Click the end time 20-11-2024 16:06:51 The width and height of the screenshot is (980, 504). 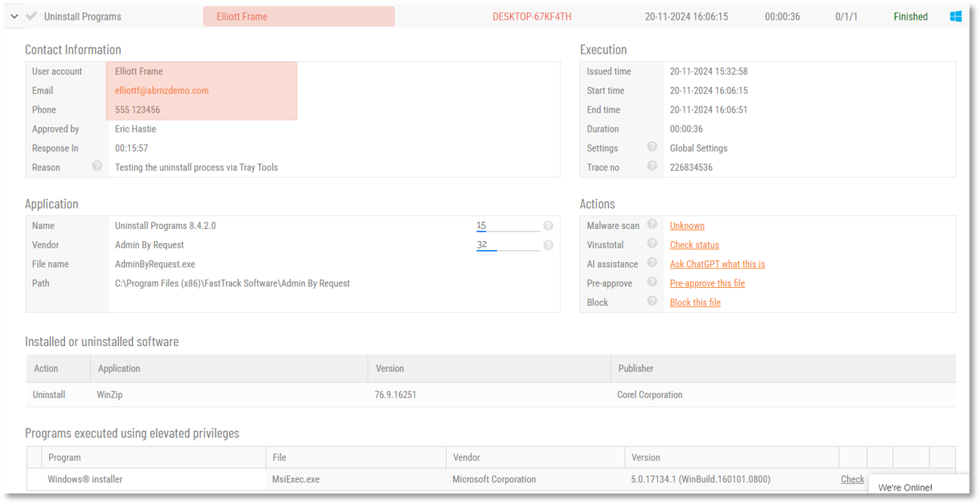(x=709, y=110)
